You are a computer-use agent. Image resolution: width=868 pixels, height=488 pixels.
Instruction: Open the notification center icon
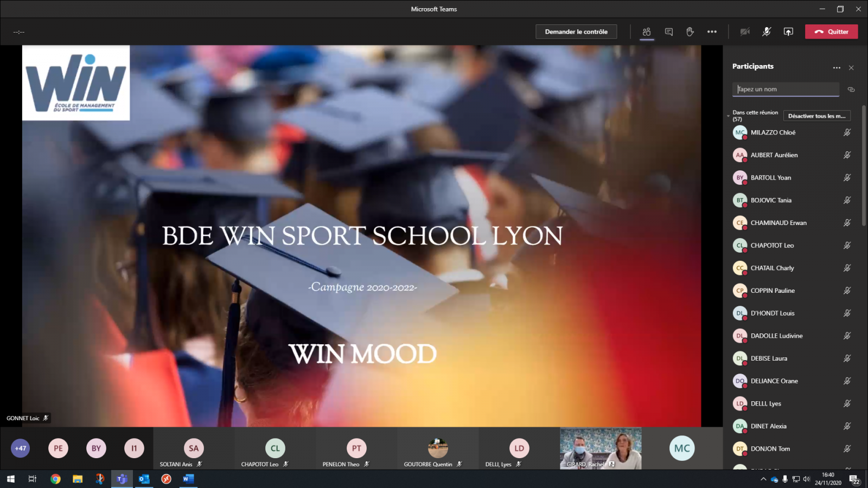pos(854,479)
